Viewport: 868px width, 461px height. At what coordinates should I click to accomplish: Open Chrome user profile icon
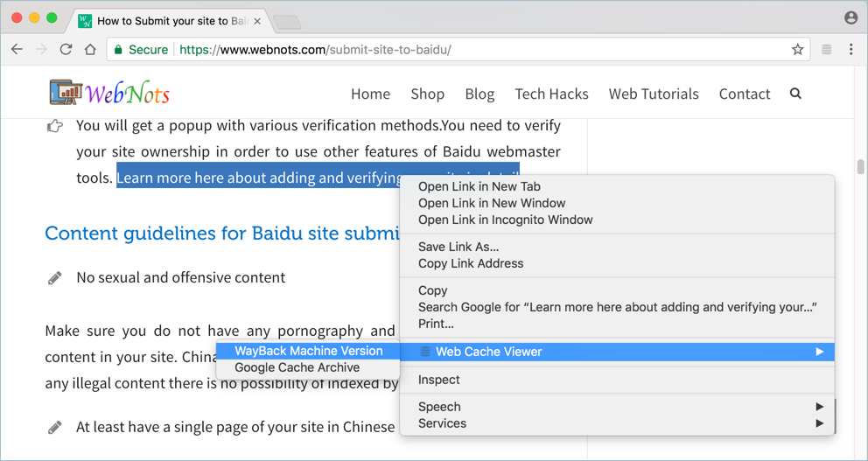850,18
